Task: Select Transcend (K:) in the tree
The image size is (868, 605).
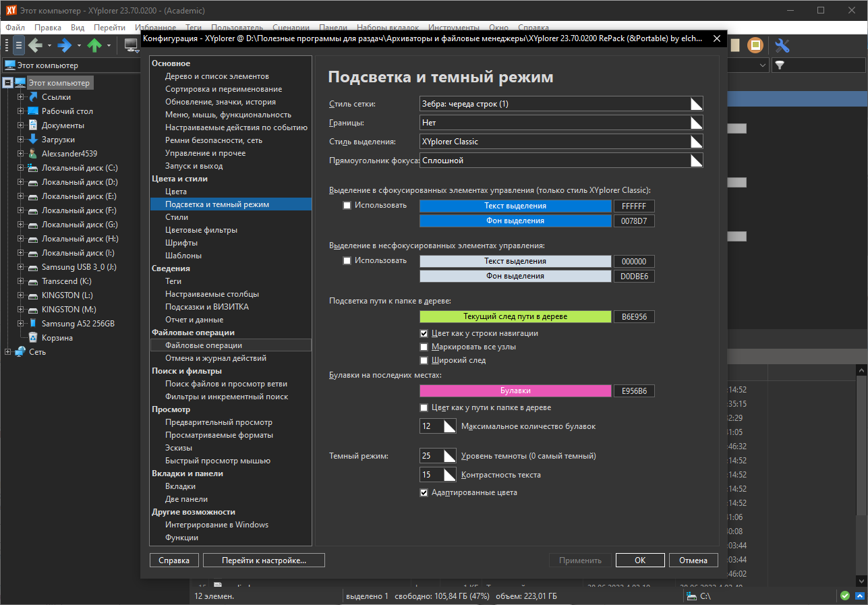Action: pos(66,281)
